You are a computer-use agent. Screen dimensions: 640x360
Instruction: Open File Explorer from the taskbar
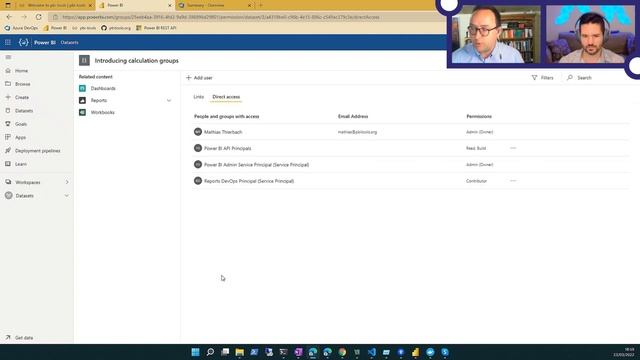click(x=240, y=352)
